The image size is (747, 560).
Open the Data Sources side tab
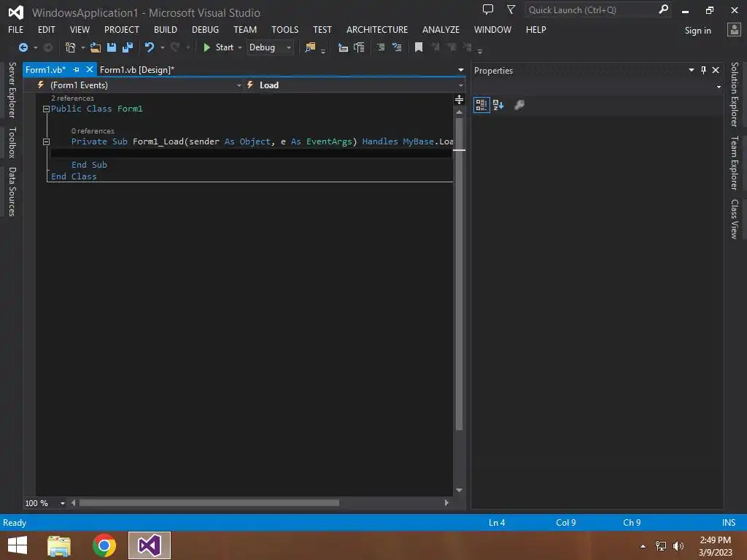pos(12,192)
